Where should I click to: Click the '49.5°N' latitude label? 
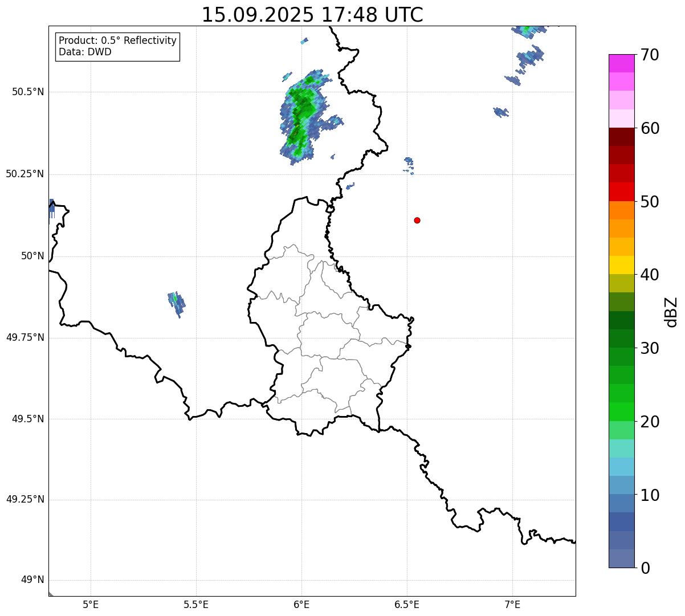[x=28, y=419]
